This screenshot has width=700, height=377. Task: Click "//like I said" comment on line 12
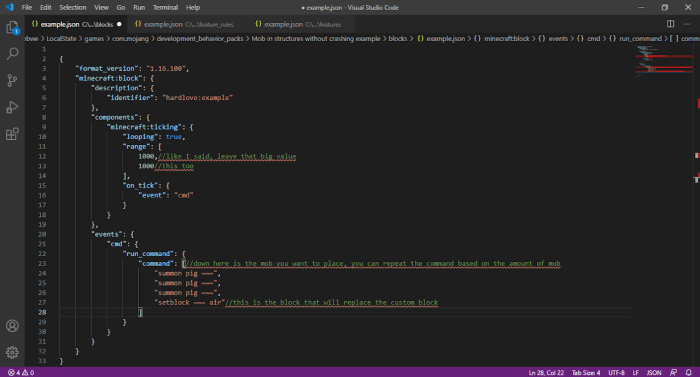click(x=227, y=156)
